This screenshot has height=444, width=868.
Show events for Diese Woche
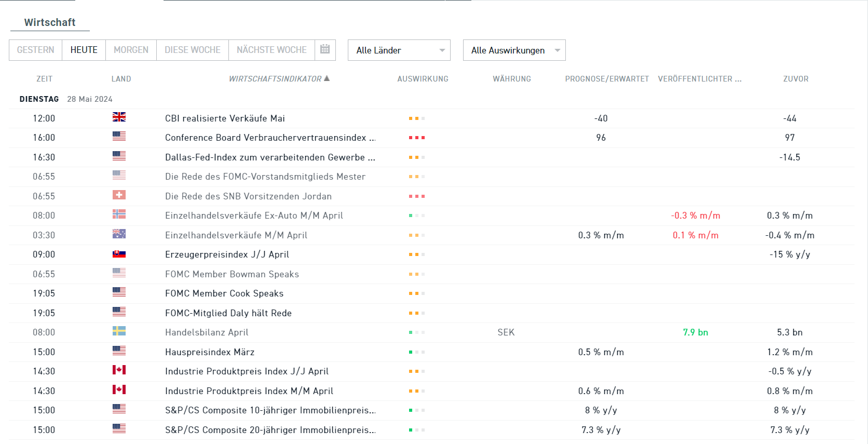192,50
